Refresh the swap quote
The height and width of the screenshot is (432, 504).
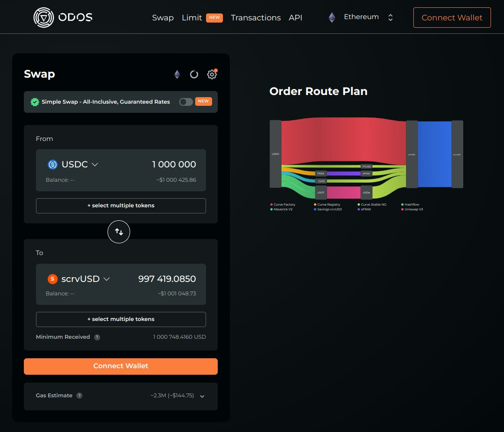tap(194, 75)
